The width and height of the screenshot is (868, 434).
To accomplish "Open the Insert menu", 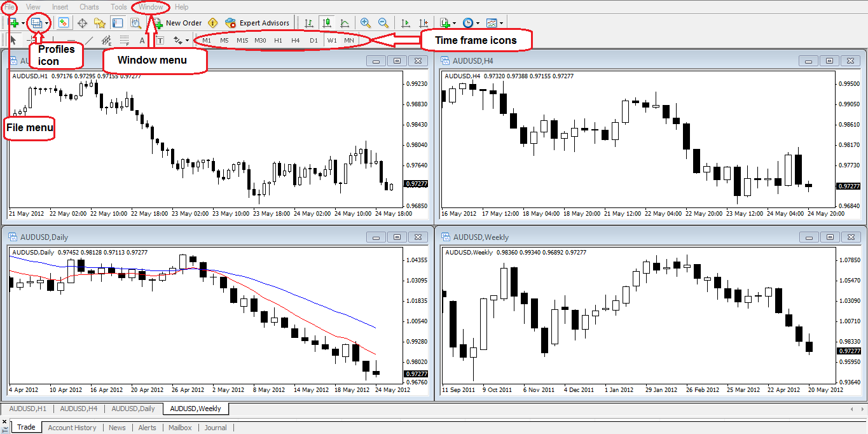I will [x=60, y=7].
